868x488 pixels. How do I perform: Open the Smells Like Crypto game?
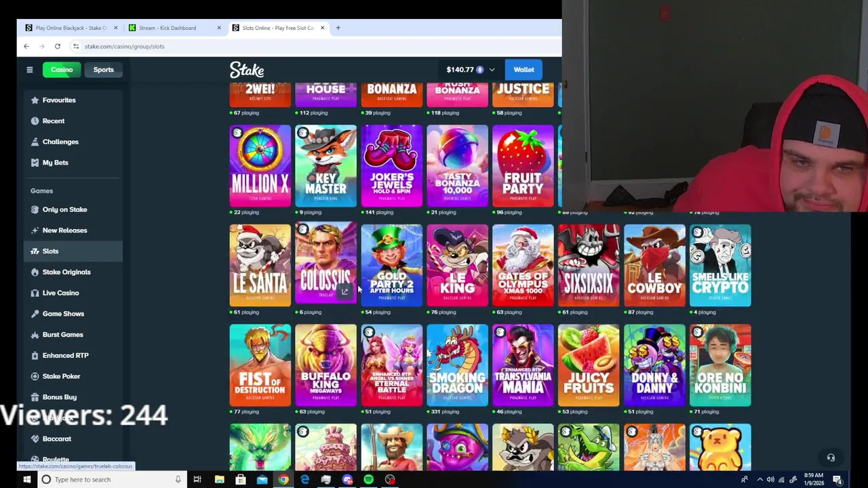point(720,266)
